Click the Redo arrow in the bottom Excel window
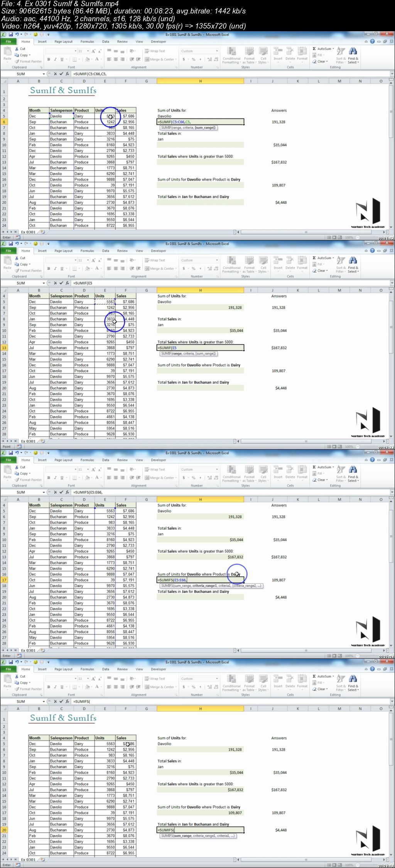This screenshot has height=868, width=395. point(26,662)
